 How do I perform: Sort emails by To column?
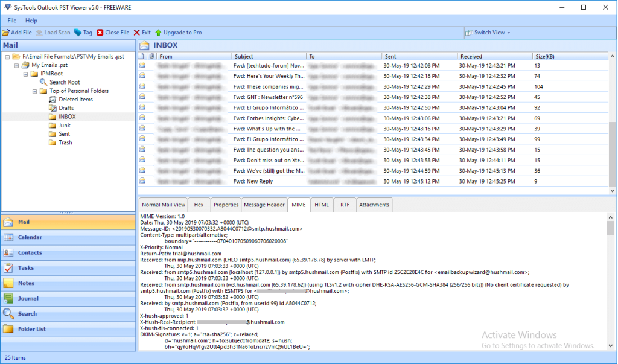344,56
